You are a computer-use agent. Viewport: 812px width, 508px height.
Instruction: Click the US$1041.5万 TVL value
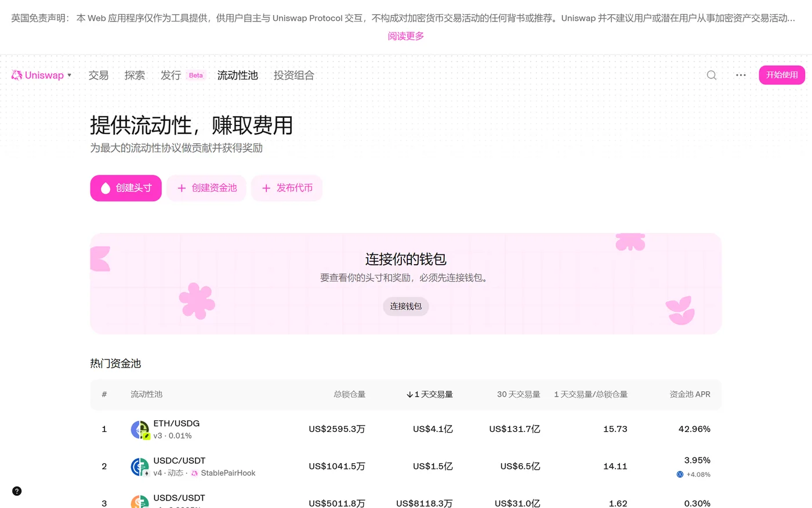pyautogui.click(x=337, y=466)
